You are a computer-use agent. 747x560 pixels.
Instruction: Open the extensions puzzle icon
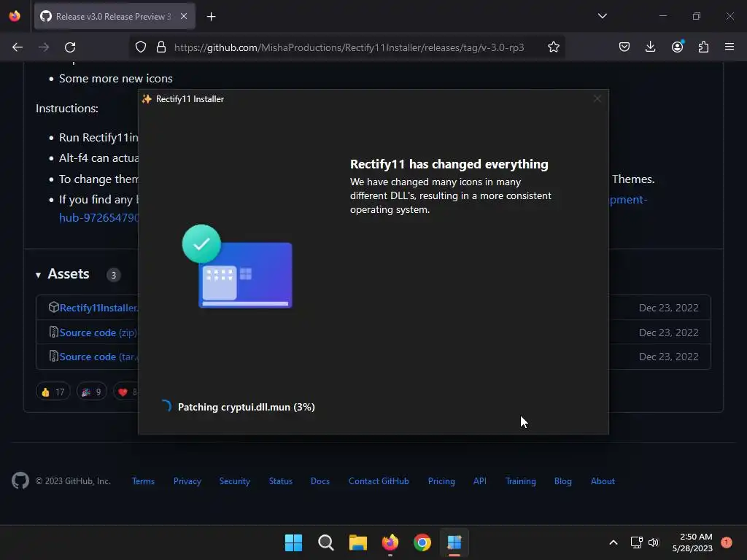703,47
